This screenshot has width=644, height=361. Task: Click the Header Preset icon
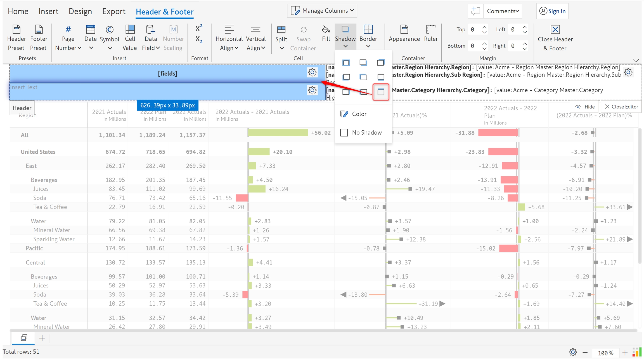[16, 29]
